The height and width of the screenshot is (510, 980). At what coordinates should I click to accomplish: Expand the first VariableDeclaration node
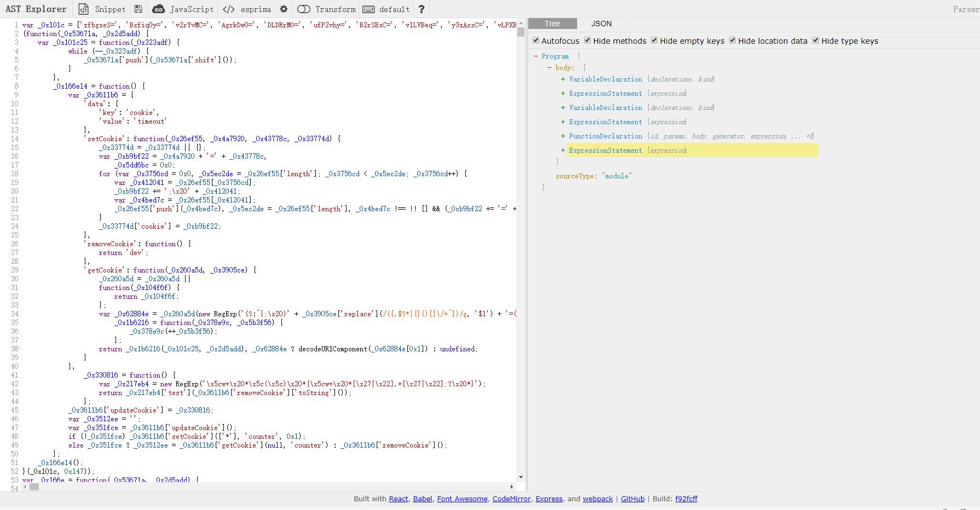(x=563, y=79)
